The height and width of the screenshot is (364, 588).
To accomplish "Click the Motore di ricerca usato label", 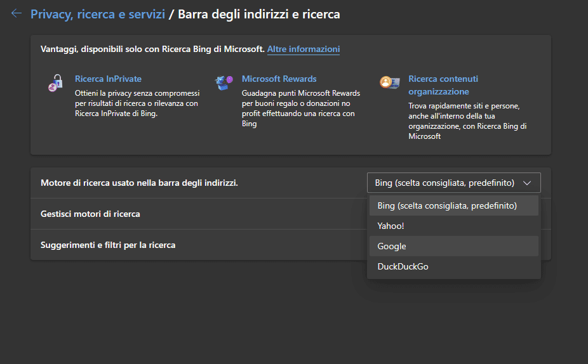I will (139, 183).
